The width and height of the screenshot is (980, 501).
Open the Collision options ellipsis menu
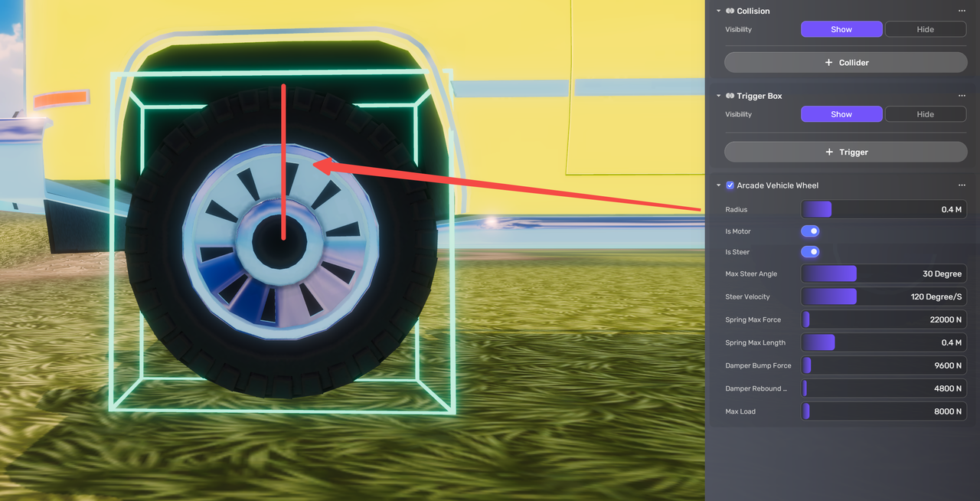coord(962,11)
